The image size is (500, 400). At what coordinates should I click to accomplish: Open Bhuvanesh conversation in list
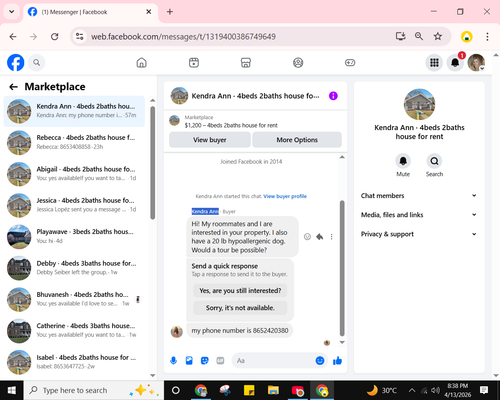tap(74, 299)
